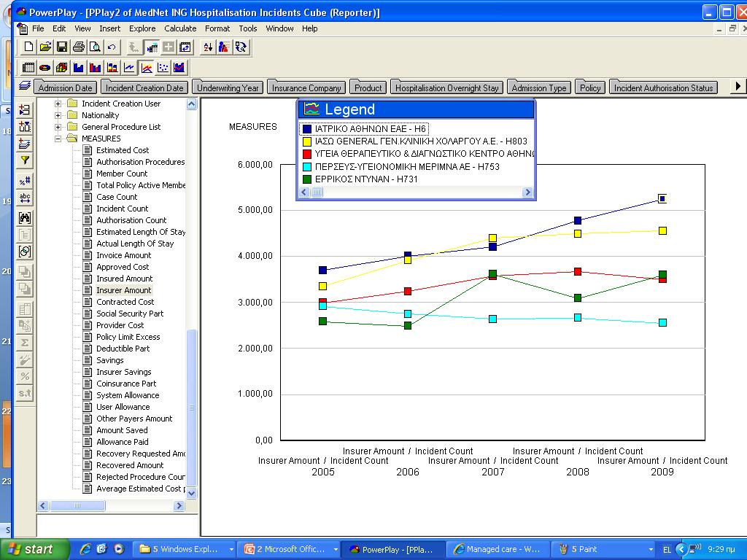The width and height of the screenshot is (747, 560).
Task: Switch to the crosstab display icon
Action: pyautogui.click(x=28, y=68)
